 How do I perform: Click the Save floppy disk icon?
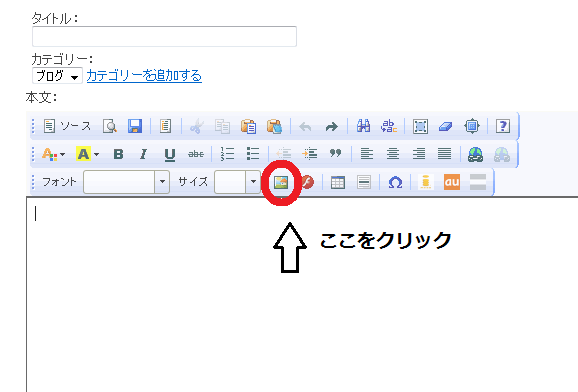click(135, 126)
